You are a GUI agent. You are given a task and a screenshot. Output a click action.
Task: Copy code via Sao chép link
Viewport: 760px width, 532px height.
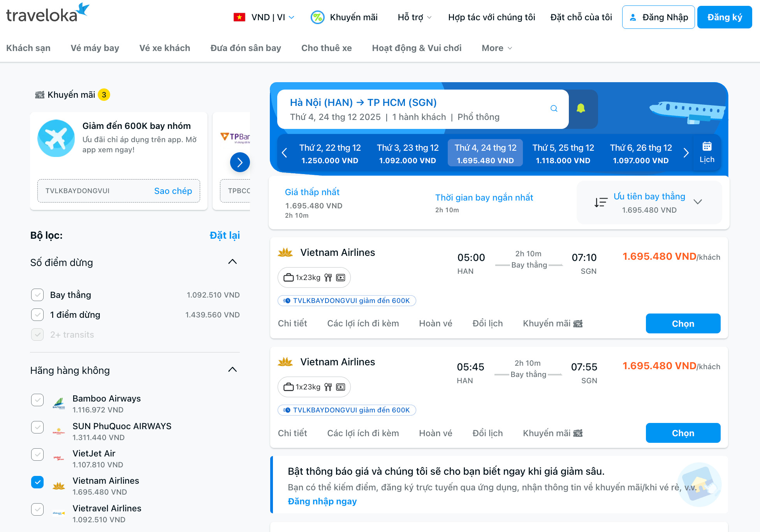(x=173, y=191)
